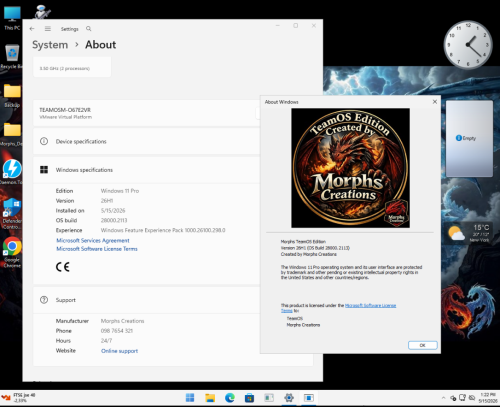This screenshot has width=500, height=407.
Task: Click the Morphs Creations manufacturer value
Action: point(122,321)
